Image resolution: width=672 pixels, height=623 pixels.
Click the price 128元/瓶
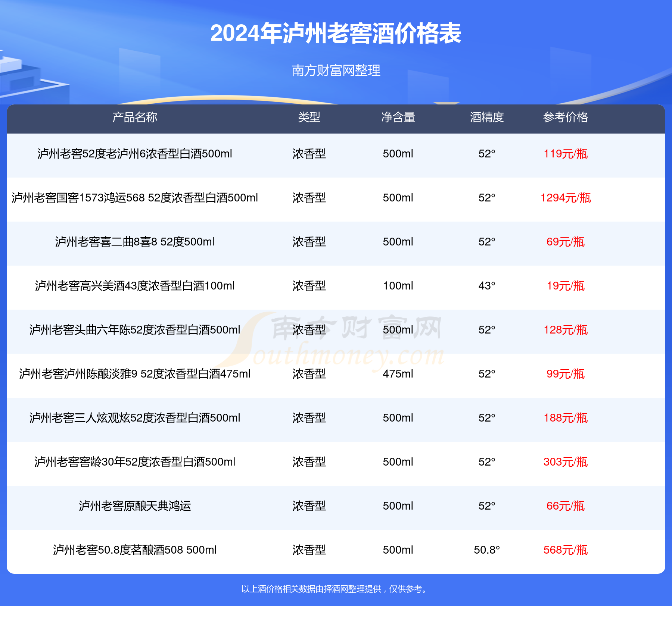566,330
